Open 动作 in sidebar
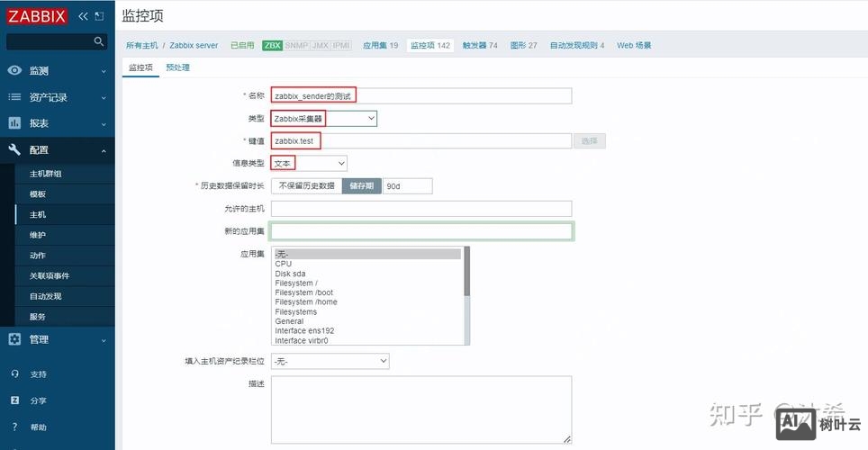 [x=65, y=256]
